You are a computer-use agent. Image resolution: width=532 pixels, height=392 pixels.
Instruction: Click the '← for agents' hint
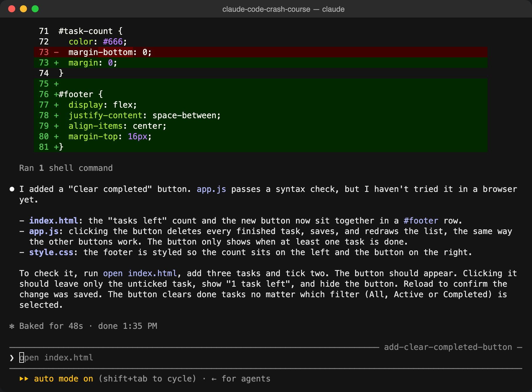(241, 379)
